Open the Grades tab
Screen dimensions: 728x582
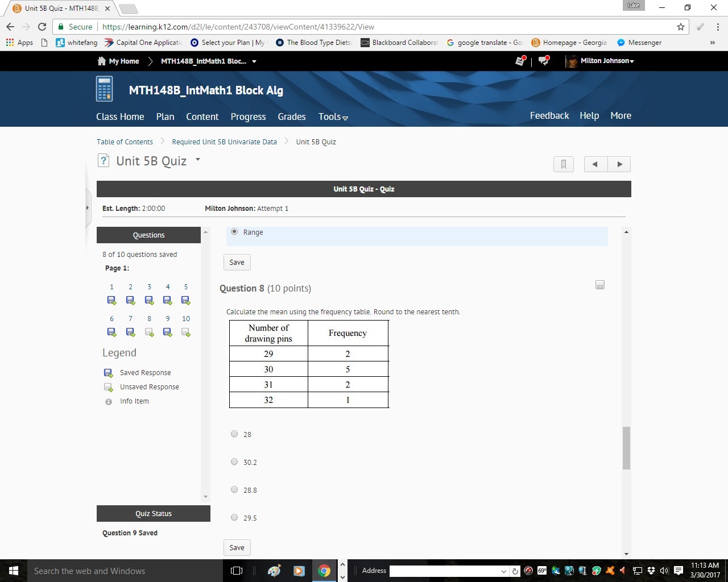[292, 117]
